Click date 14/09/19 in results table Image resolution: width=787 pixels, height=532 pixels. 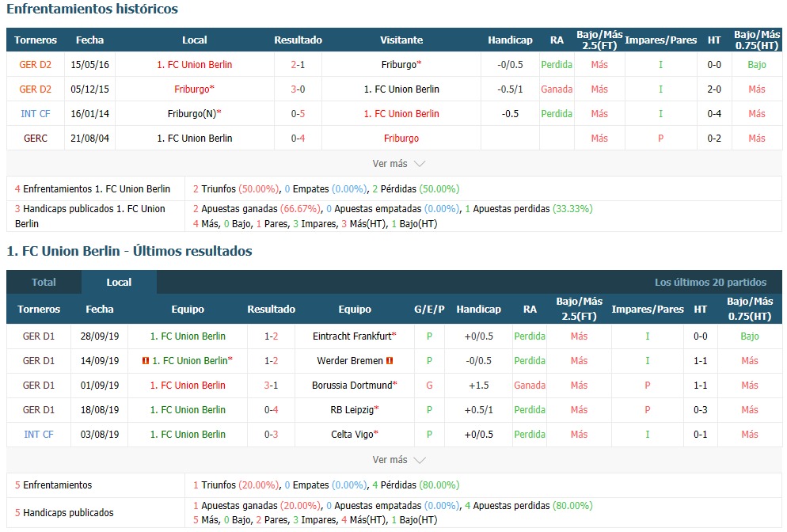[x=100, y=361]
